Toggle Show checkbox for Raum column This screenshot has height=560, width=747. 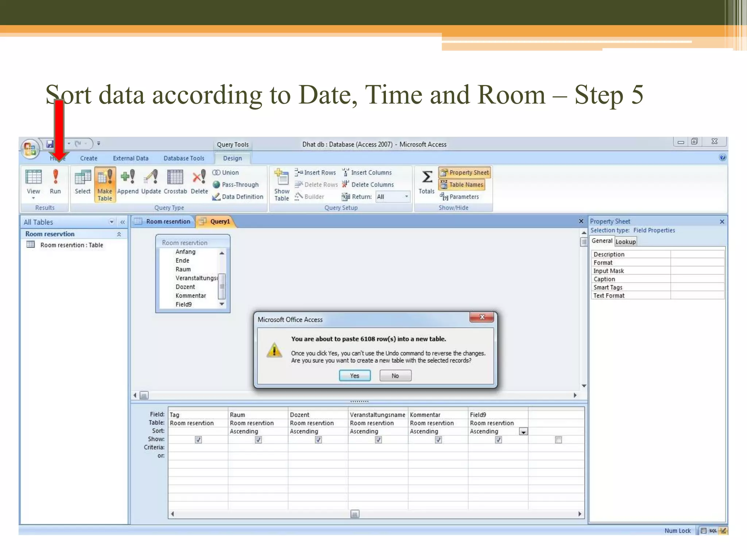pos(258,440)
